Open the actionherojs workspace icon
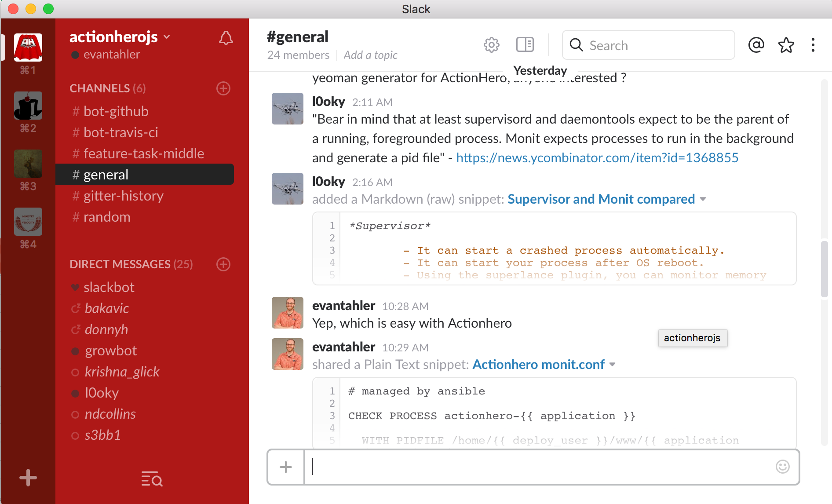This screenshot has height=504, width=832. pos(28,47)
